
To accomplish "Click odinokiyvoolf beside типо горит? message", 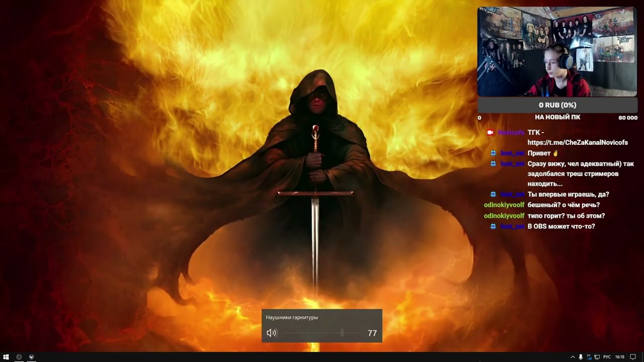I will pos(504,216).
